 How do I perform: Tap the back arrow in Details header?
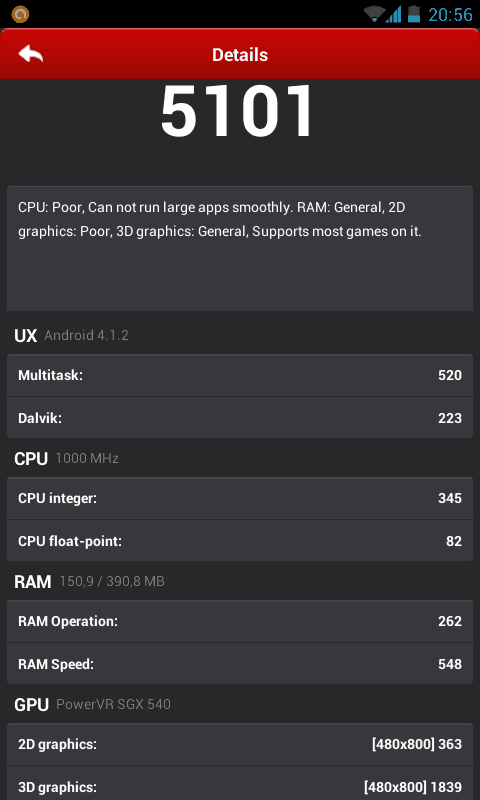(31, 54)
